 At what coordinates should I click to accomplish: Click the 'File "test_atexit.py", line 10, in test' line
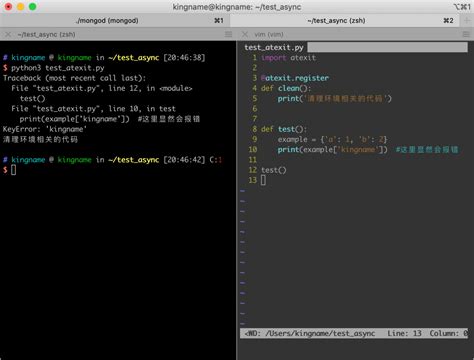click(93, 109)
